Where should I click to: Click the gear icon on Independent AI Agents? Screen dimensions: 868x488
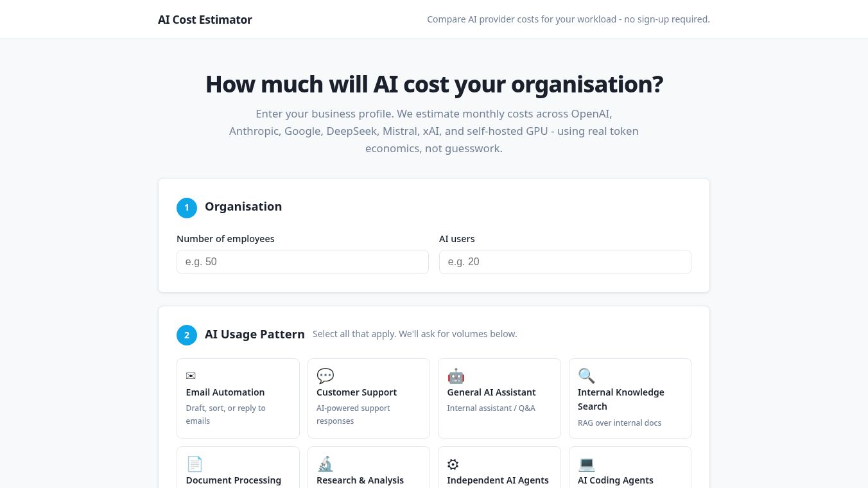453,464
